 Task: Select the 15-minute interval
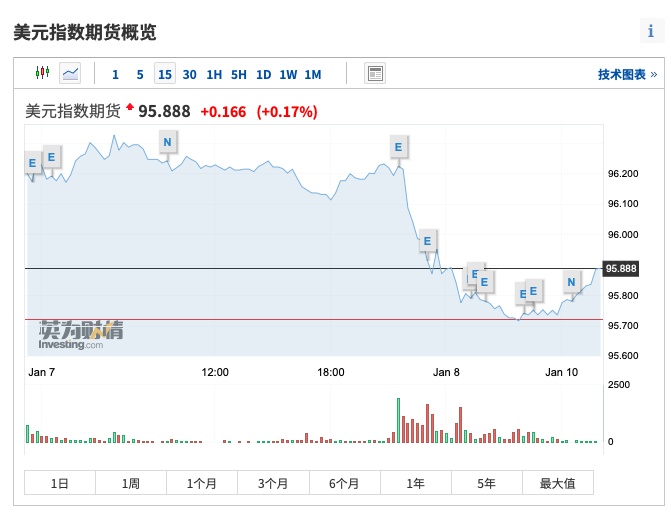tap(164, 74)
